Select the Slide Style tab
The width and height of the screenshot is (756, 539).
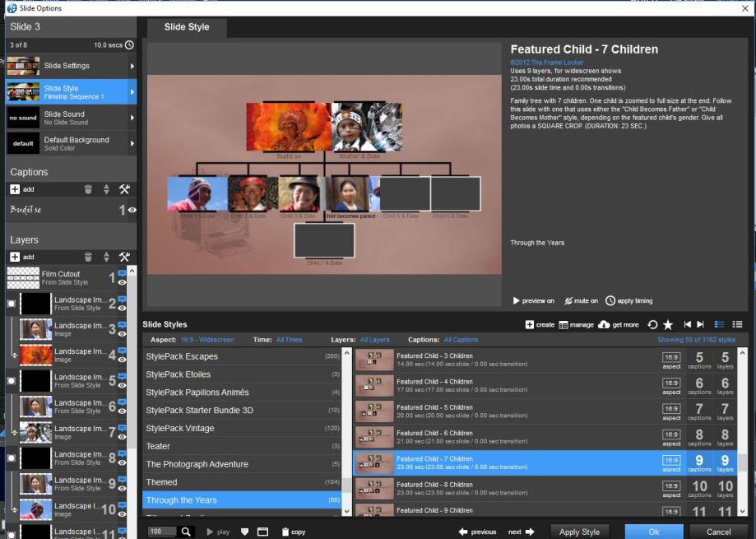[187, 27]
